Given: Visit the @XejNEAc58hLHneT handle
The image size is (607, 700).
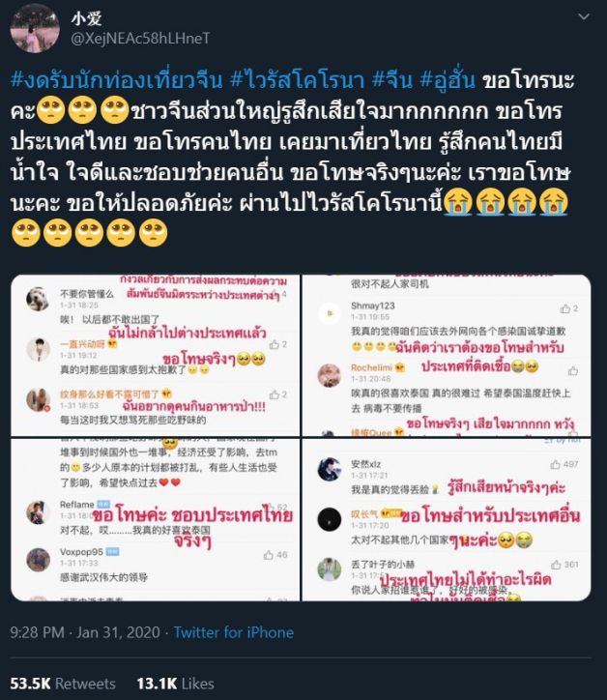Looking at the screenshot, I should 140,39.
